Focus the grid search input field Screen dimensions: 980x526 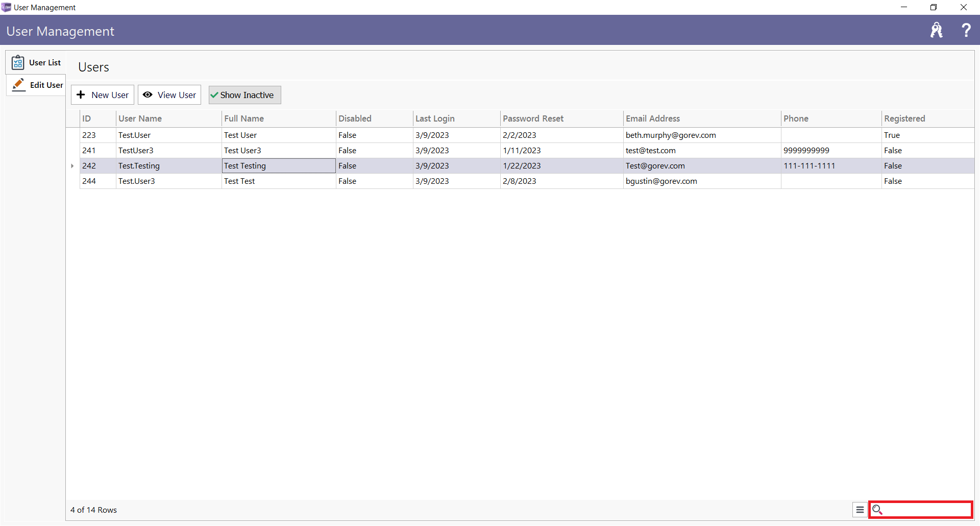pyautogui.click(x=921, y=510)
